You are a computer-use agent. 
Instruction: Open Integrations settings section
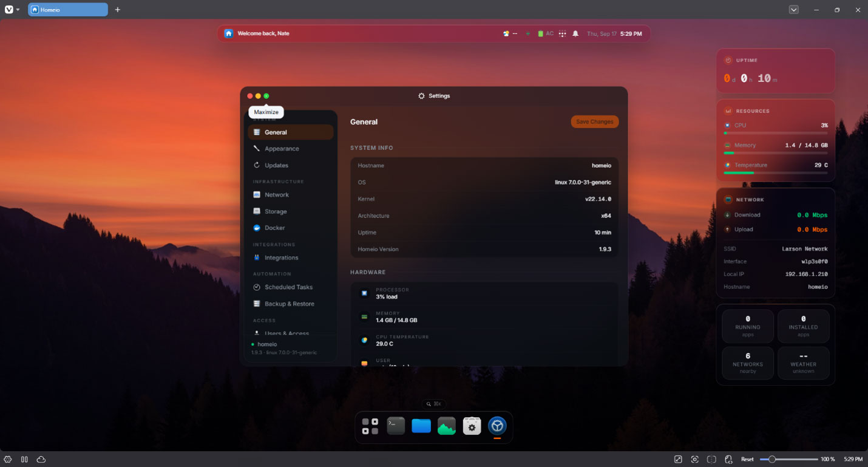pos(291,257)
